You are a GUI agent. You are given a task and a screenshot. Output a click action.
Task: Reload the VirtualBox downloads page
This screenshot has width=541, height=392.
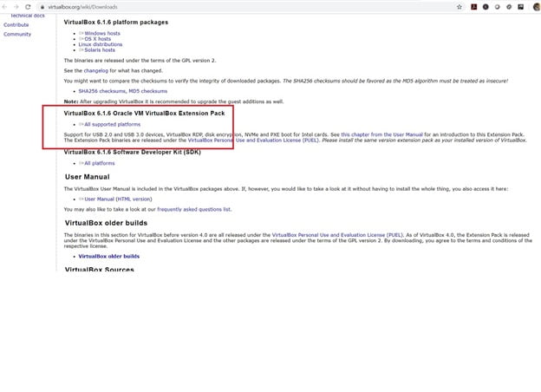28,7
